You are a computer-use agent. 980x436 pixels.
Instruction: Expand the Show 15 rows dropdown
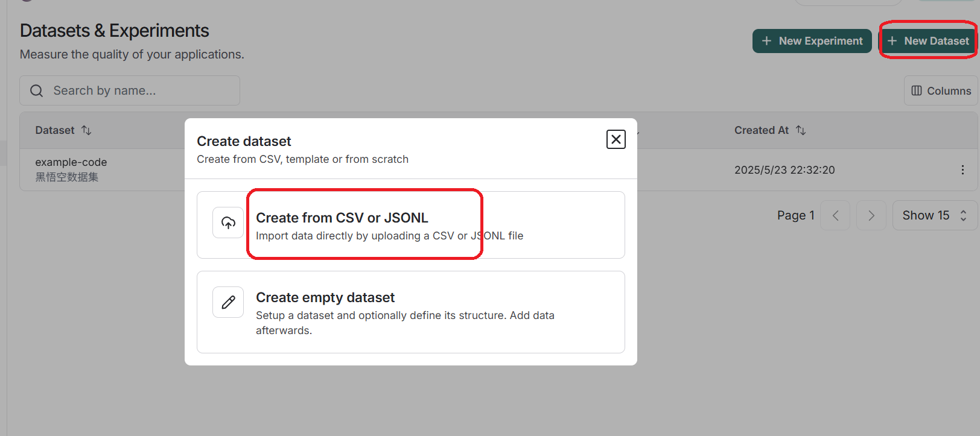click(934, 215)
